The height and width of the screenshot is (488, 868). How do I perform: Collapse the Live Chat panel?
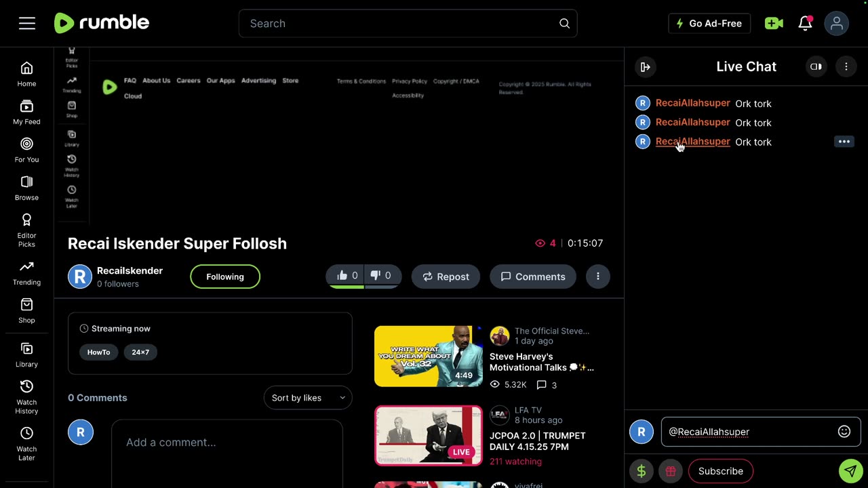646,67
